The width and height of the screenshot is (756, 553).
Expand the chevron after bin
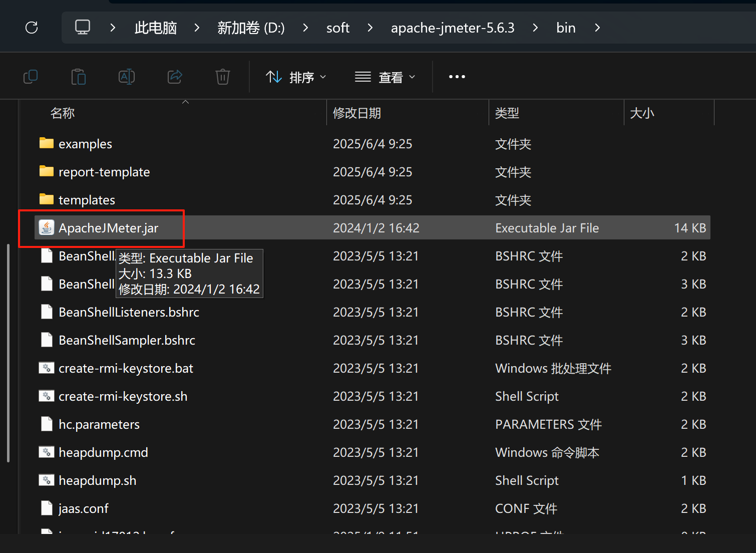coord(597,28)
